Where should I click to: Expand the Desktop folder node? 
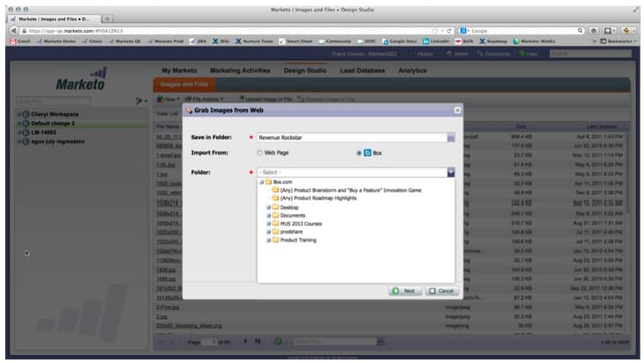268,207
